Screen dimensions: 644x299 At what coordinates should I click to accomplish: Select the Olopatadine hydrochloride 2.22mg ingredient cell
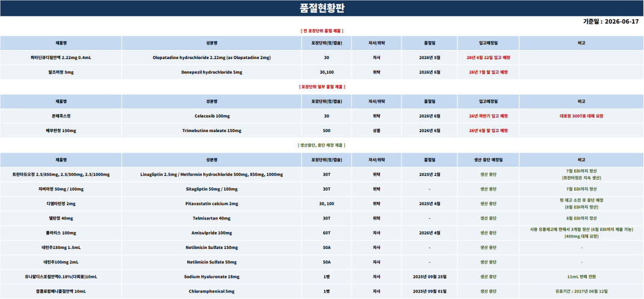pos(211,58)
